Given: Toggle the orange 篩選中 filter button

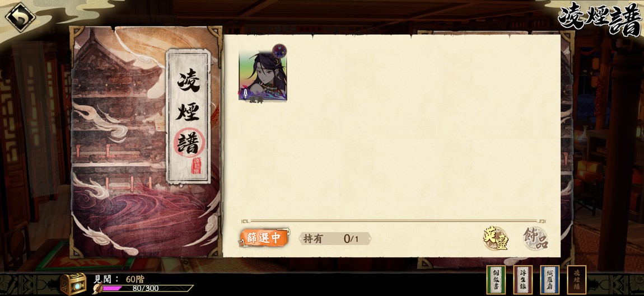Looking at the screenshot, I should tap(263, 238).
